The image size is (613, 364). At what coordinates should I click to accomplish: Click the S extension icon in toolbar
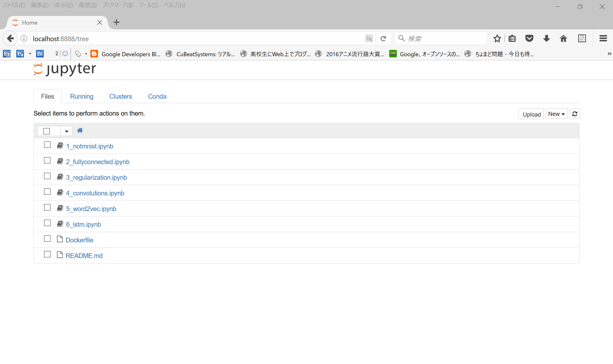[582, 39]
